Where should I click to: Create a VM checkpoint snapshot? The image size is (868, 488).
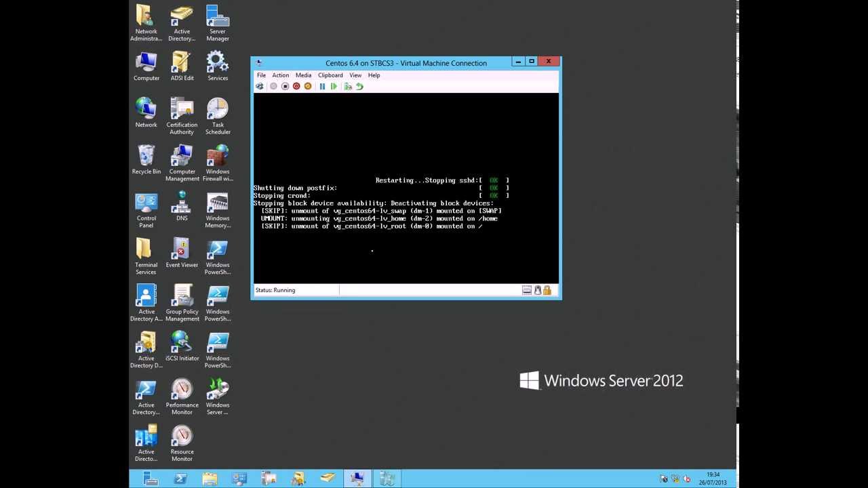[x=348, y=86]
